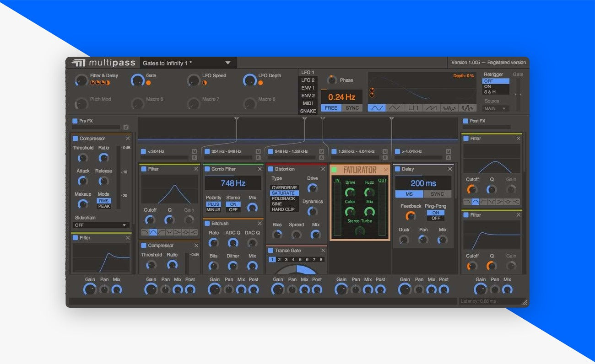Screen dimensions: 595x364
Task: Solo the Pre FX section
Action: click(126, 127)
